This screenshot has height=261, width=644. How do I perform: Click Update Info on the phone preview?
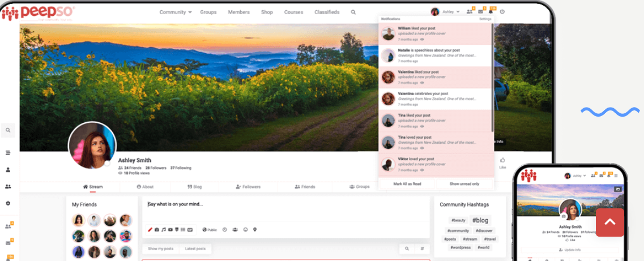pyautogui.click(x=570, y=250)
